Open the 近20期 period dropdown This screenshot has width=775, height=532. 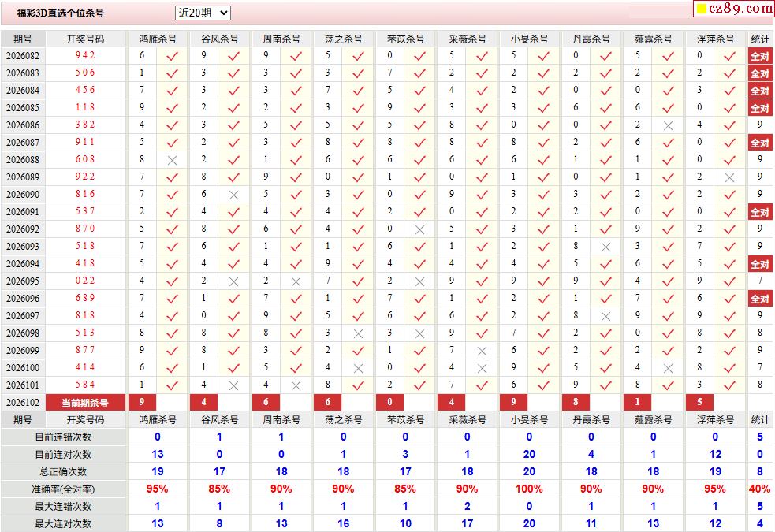tap(203, 13)
